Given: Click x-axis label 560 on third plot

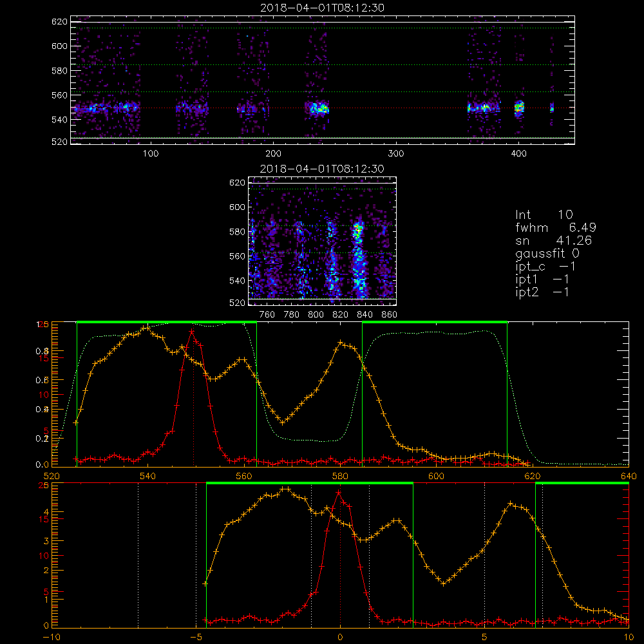Looking at the screenshot, I should pyautogui.click(x=244, y=476).
